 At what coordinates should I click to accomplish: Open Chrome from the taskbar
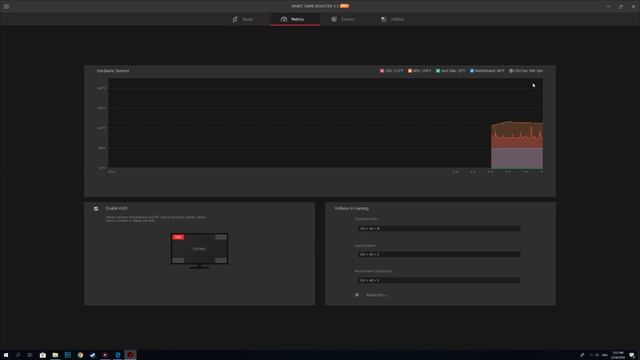click(x=80, y=355)
